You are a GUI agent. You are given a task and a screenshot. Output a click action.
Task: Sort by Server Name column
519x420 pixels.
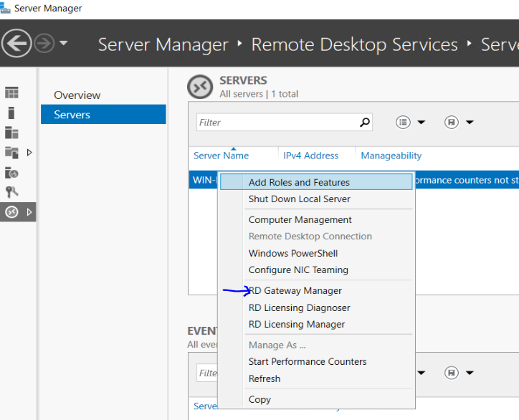click(221, 156)
